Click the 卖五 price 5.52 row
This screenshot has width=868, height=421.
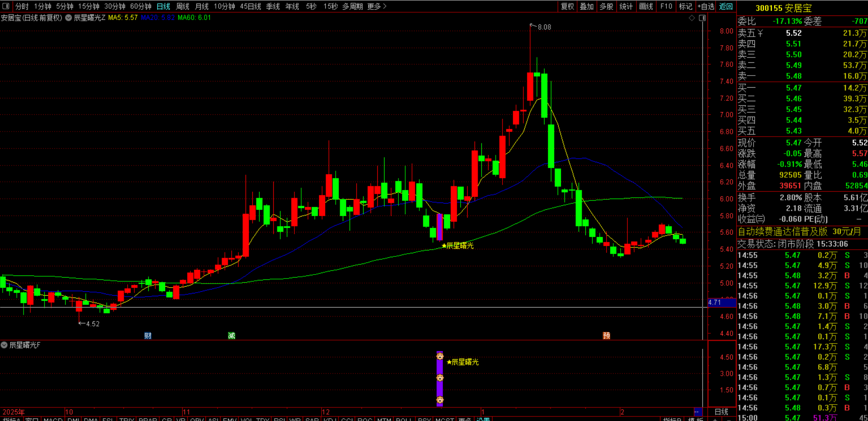(x=802, y=33)
